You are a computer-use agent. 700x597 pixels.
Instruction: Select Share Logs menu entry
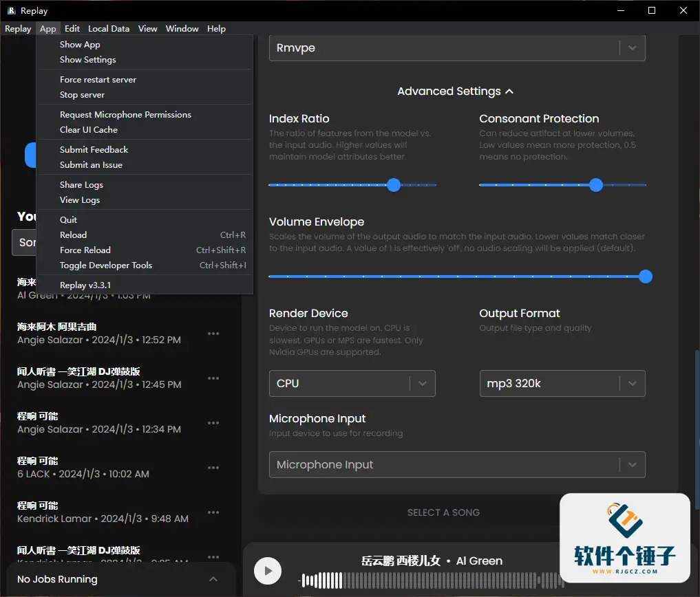tap(145, 185)
